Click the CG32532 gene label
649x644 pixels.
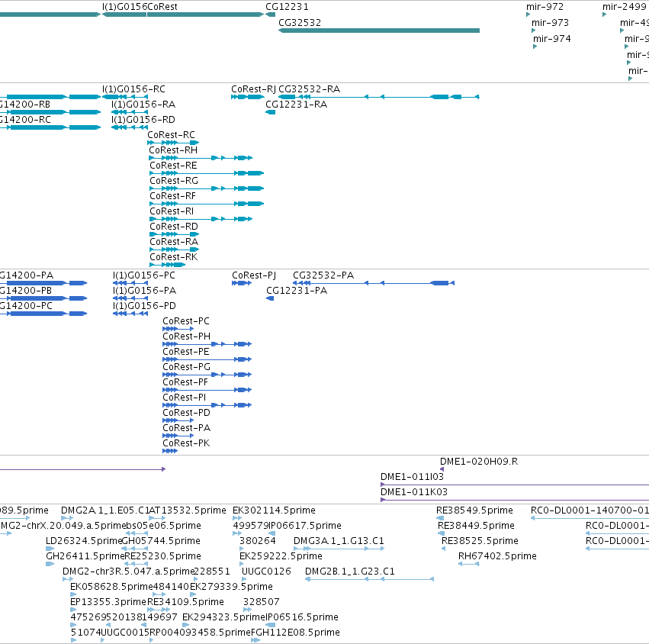(x=300, y=23)
